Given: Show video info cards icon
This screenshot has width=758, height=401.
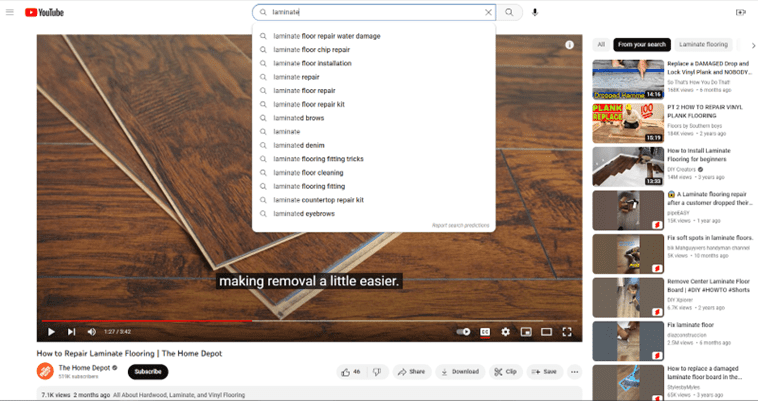Looking at the screenshot, I should click(x=569, y=44).
